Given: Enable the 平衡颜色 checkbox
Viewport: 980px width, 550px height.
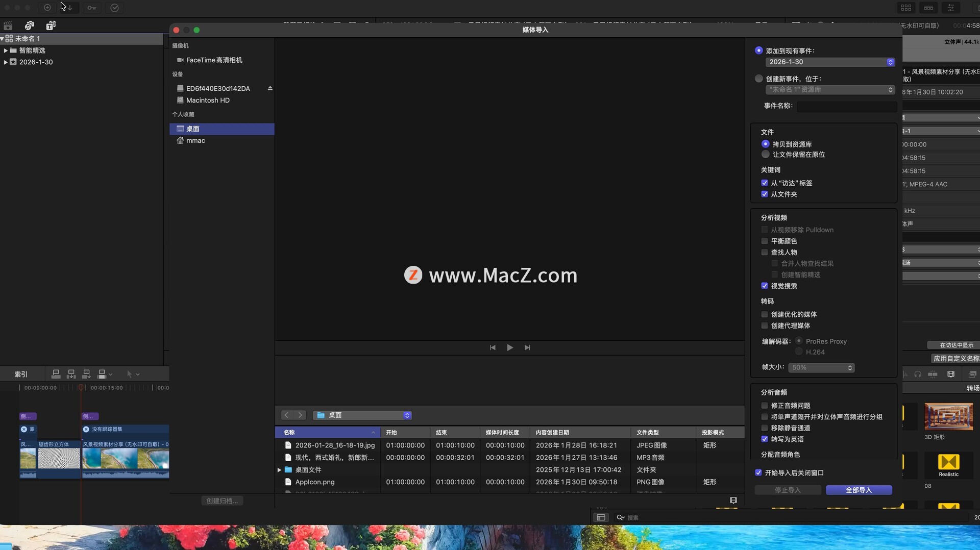Looking at the screenshot, I should pos(764,241).
